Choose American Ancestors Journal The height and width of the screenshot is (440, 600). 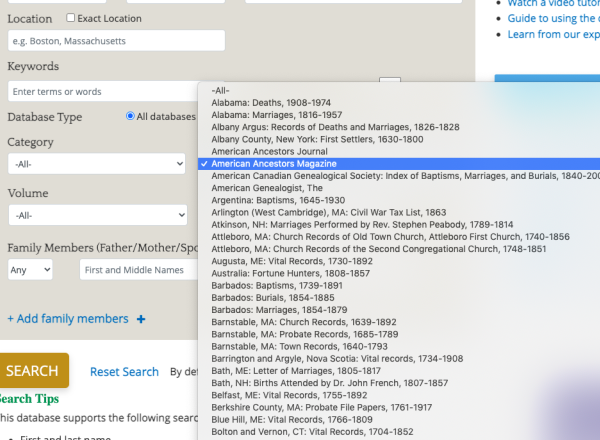point(399,152)
